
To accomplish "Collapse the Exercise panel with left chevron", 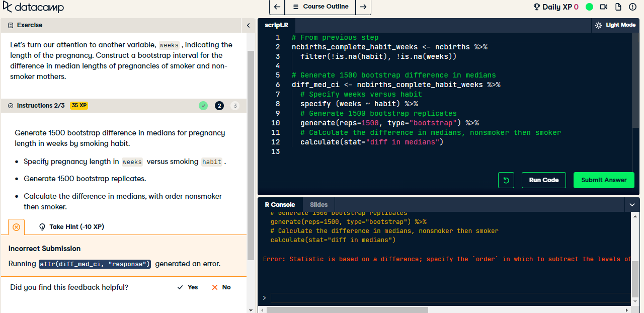I will [248, 25].
